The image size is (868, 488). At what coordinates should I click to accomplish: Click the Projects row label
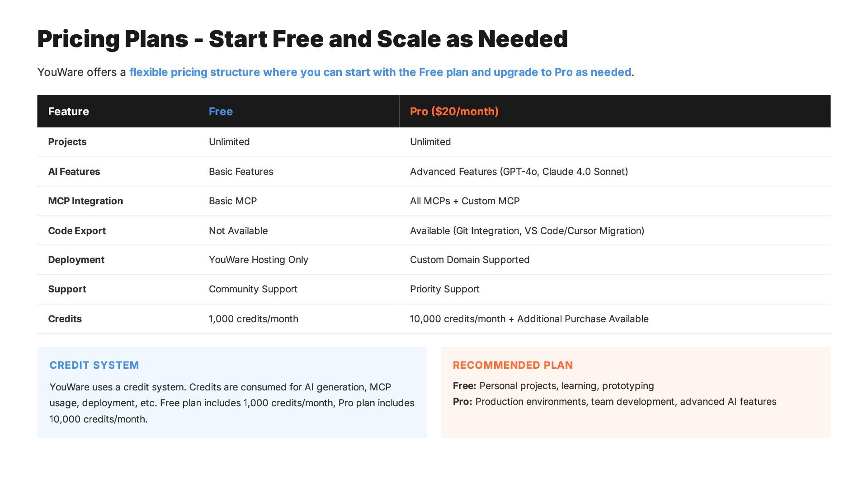(67, 142)
